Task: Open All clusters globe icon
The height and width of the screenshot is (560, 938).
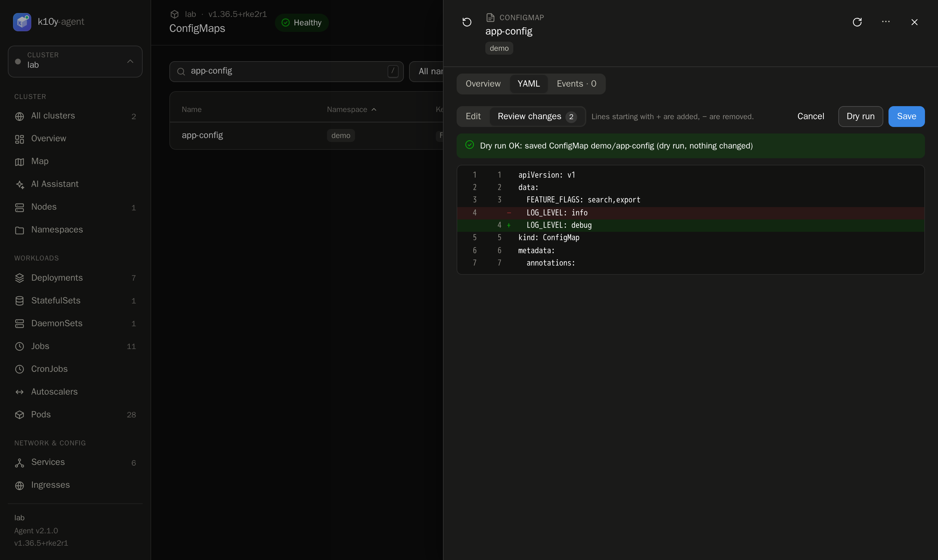Action: point(20,116)
